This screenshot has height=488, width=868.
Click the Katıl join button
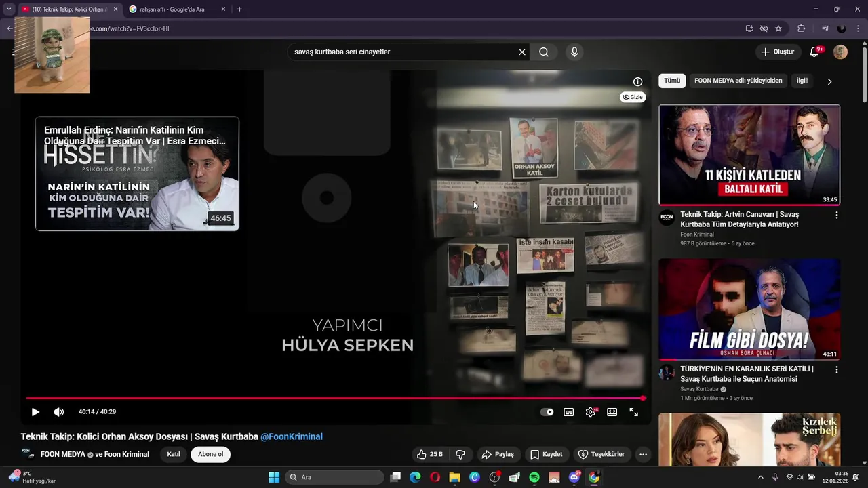[x=174, y=454]
